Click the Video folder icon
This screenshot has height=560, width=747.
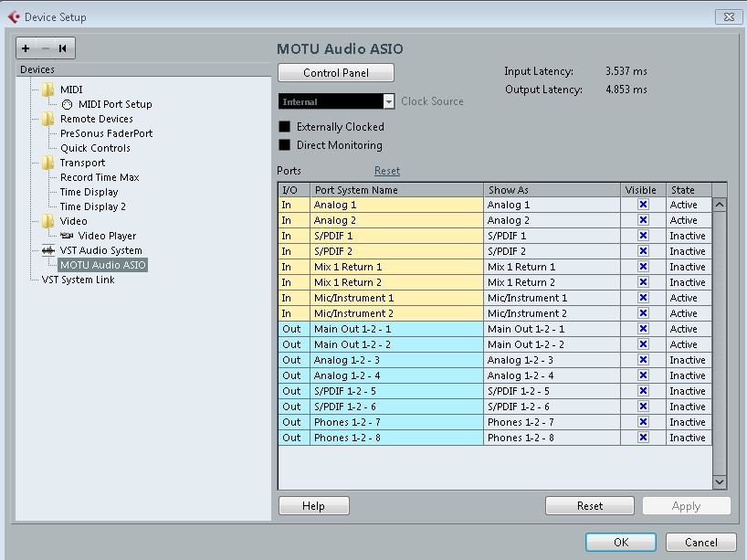click(x=47, y=221)
